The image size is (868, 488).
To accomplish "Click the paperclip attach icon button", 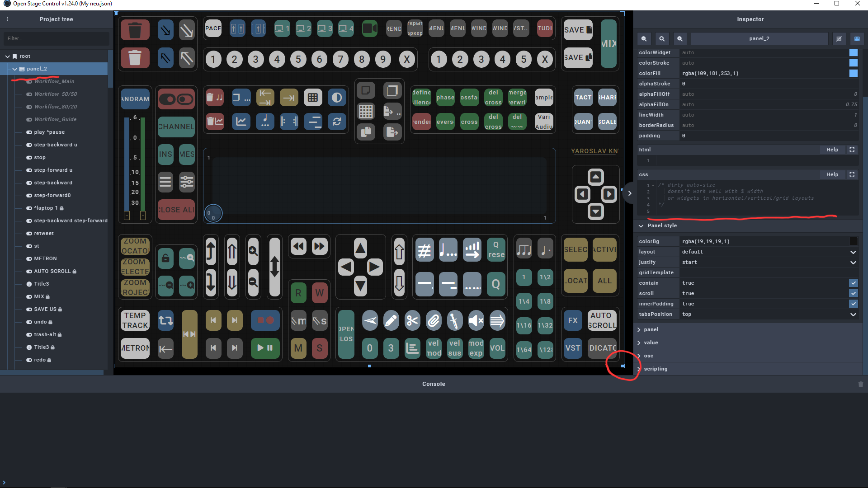I will click(x=434, y=321).
